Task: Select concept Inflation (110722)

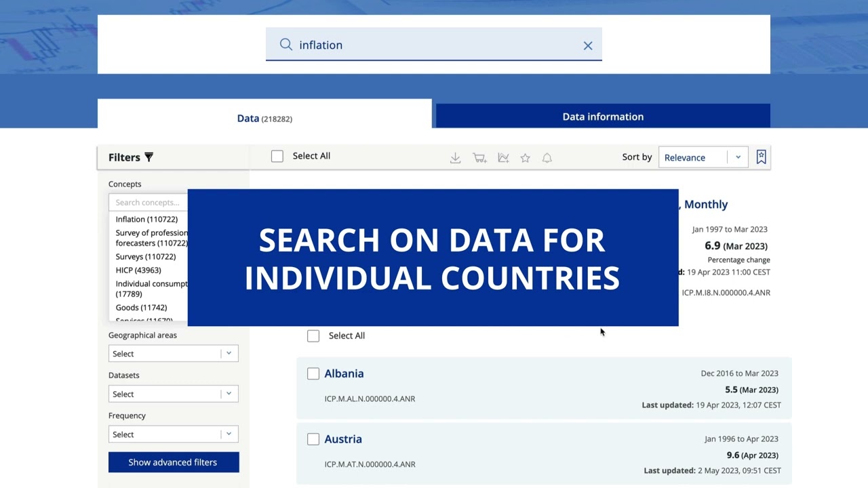Action: [x=146, y=219]
